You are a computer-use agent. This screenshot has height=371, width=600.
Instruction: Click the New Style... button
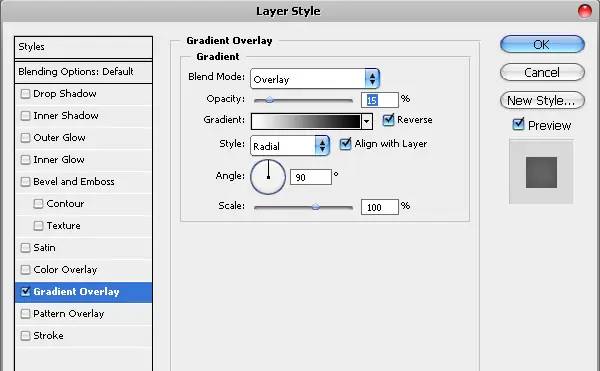coord(542,101)
